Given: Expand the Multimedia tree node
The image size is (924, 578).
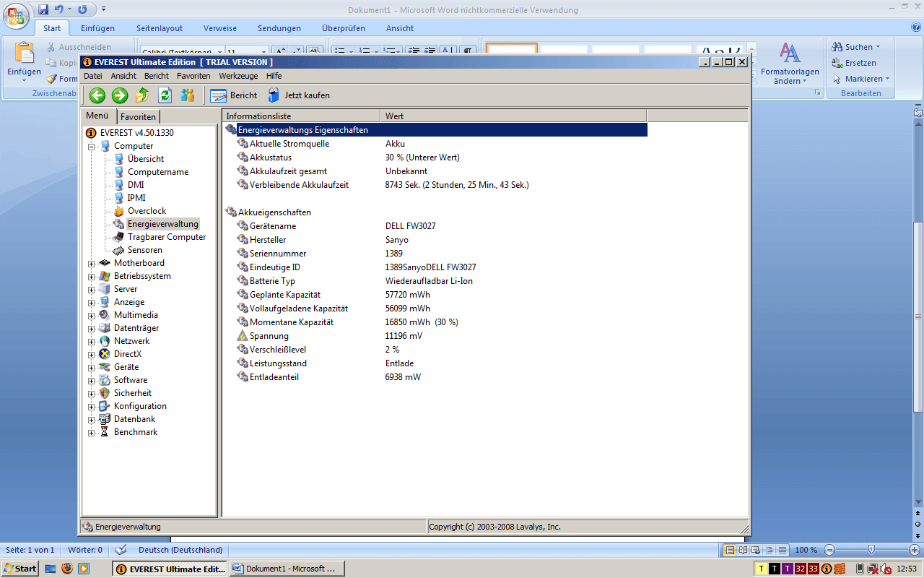Looking at the screenshot, I should click(x=92, y=316).
